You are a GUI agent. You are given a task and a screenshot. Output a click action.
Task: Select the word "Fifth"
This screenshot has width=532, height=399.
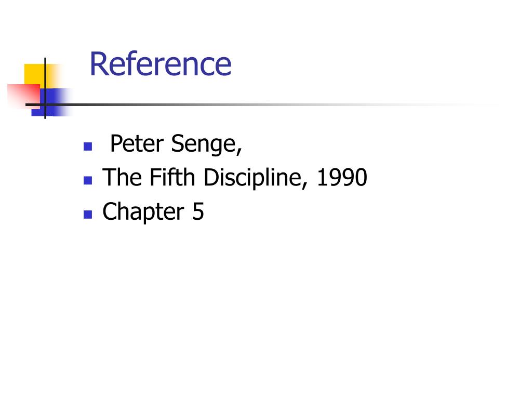tap(172, 177)
